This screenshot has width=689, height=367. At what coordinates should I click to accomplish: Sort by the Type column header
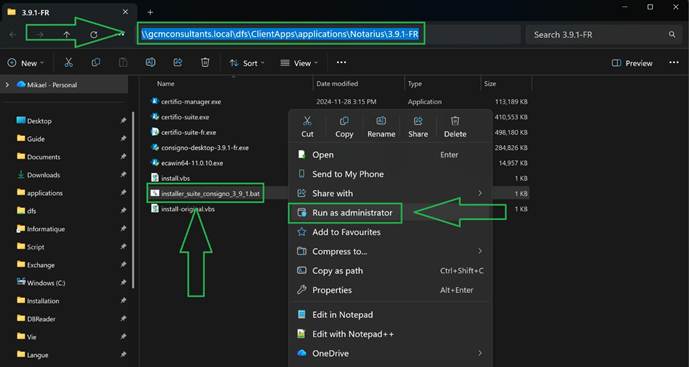pos(414,84)
